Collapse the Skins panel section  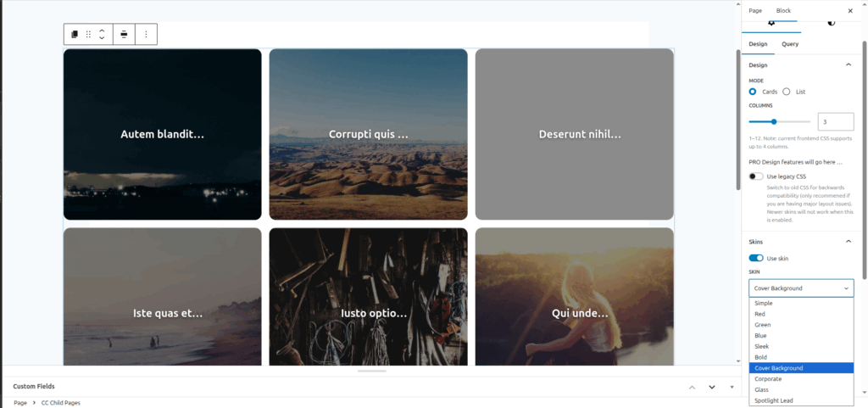click(848, 242)
